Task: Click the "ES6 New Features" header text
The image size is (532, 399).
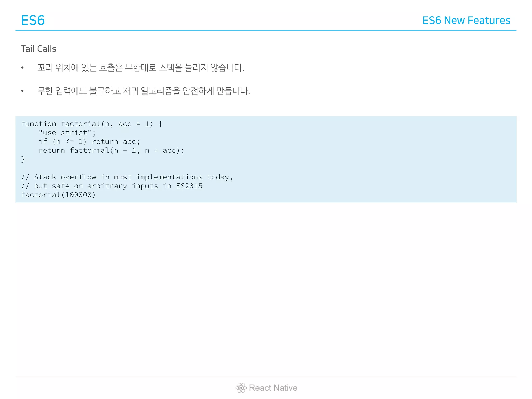Action: click(x=466, y=20)
